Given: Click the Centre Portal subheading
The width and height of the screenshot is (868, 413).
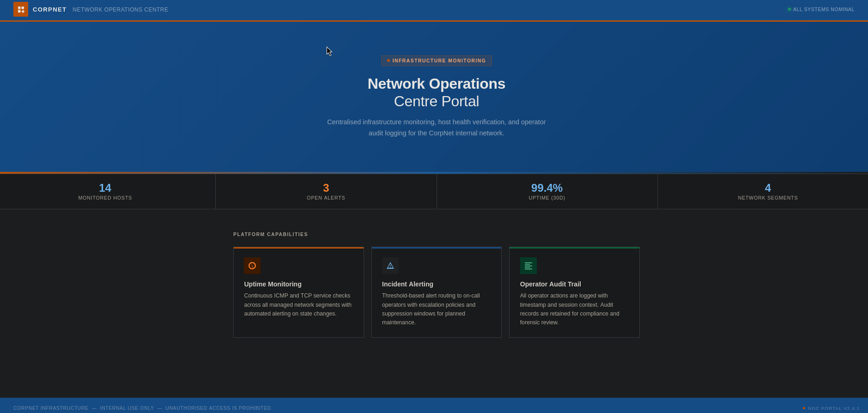Looking at the screenshot, I should [437, 101].
